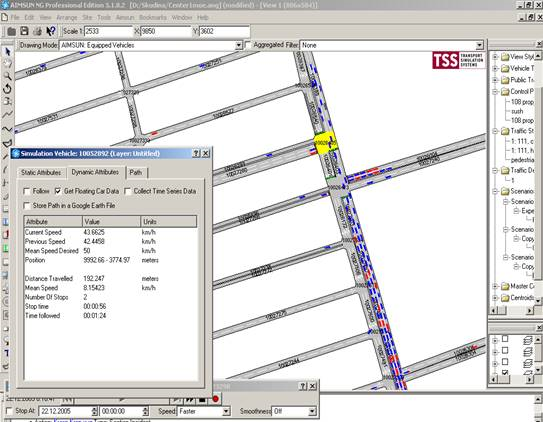Viewport: 543px width, 422px height.
Task: Enable Collect Time Series Data checkbox
Action: click(127, 191)
